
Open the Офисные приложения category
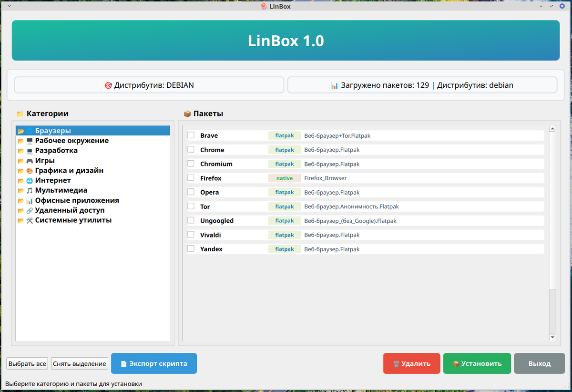click(93, 201)
